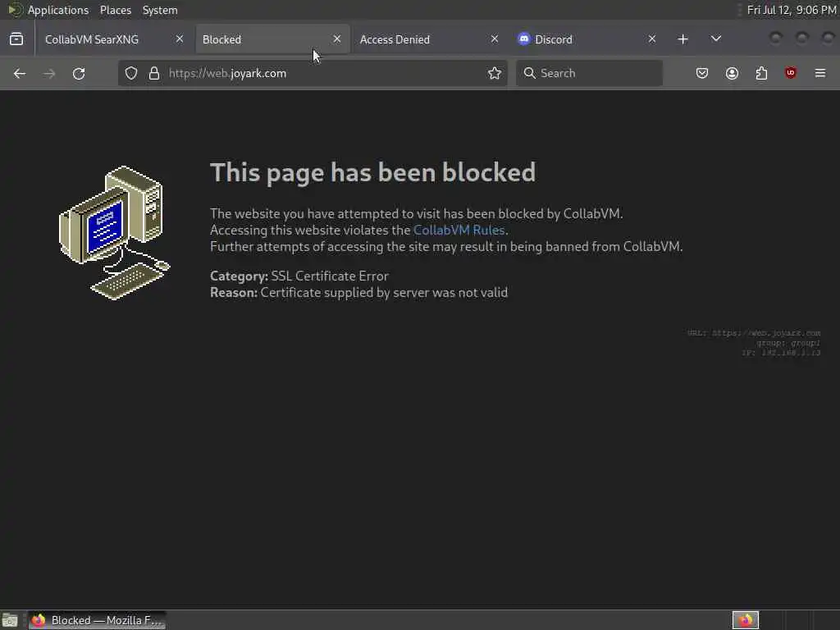Image resolution: width=840 pixels, height=630 pixels.
Task: Open Firefox View icon
Action: pos(16,39)
